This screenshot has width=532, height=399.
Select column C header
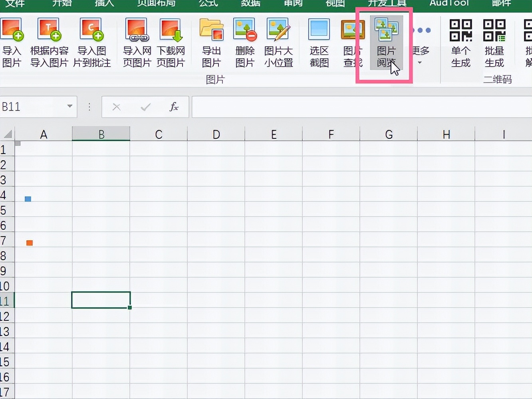(159, 134)
